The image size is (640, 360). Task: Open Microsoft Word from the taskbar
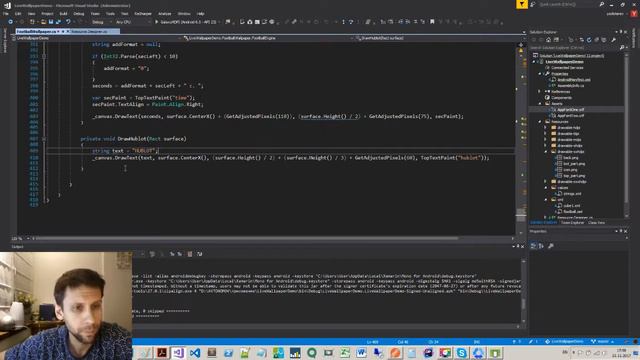pos(361,353)
